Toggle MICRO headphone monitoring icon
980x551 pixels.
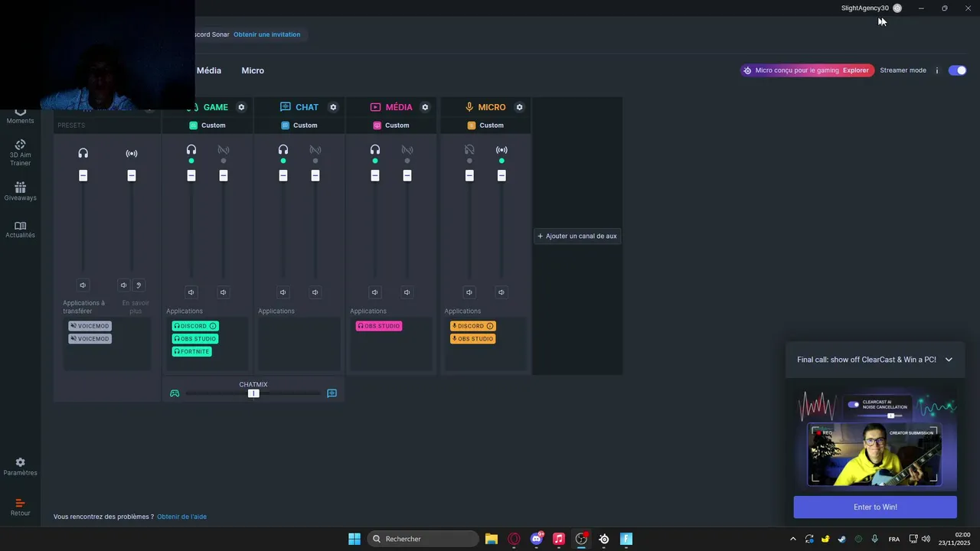(x=469, y=150)
